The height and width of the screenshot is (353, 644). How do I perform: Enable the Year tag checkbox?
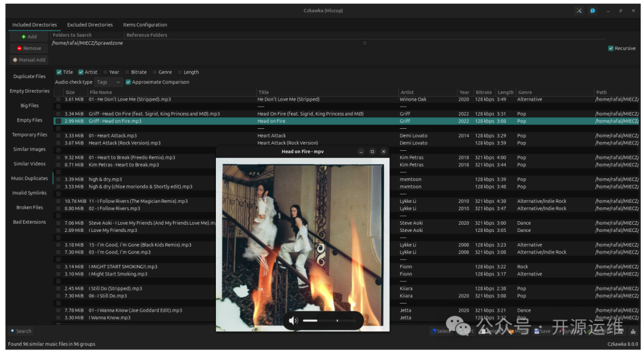pos(106,72)
